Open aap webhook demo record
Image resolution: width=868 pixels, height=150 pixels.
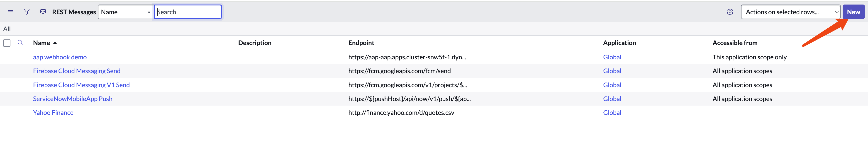[x=60, y=57]
